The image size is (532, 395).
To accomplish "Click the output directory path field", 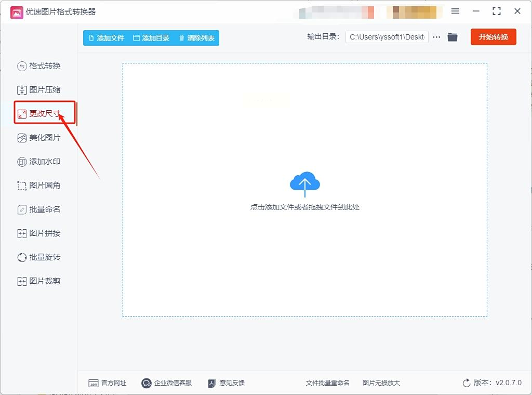I will [387, 37].
